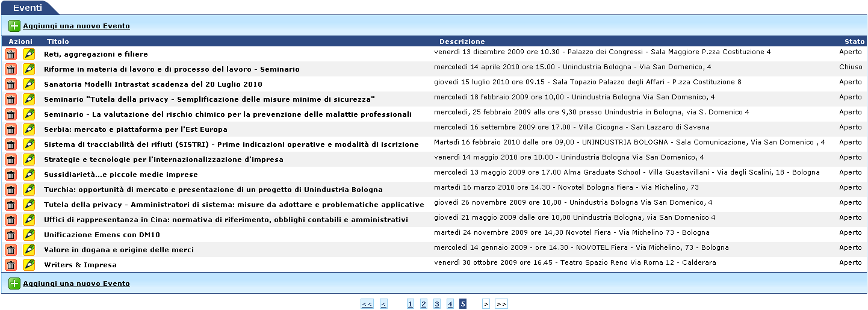Click title 'Valore in dogana e origine delle merci'
Screen dimensions: 868x310
click(119, 250)
